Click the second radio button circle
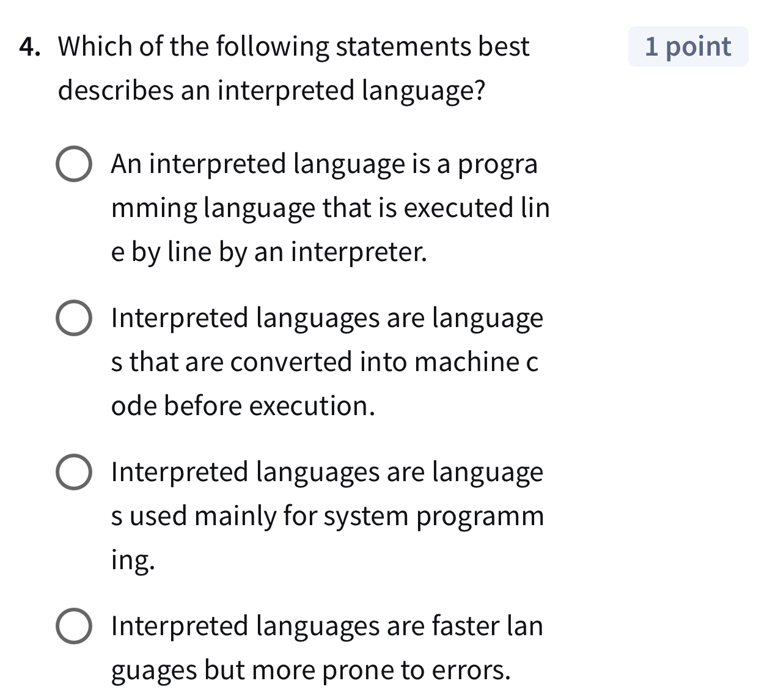 pyautogui.click(x=75, y=317)
